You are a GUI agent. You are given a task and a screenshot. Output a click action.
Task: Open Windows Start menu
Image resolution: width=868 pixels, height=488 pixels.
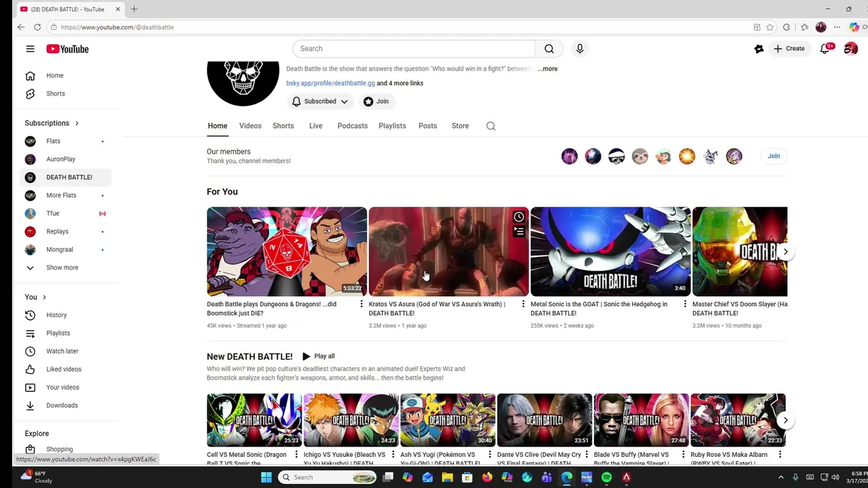point(267,477)
